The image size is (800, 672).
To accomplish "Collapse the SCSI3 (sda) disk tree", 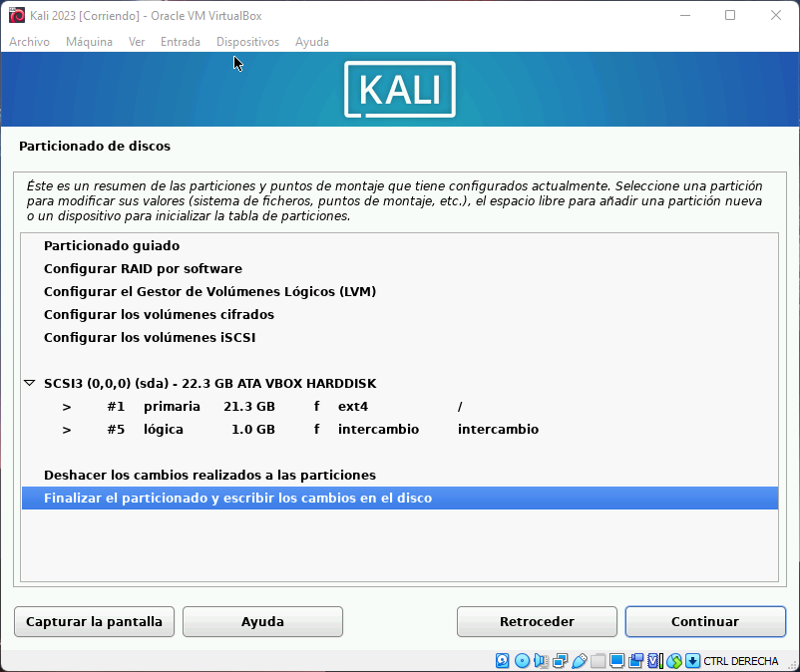I will click(x=30, y=383).
